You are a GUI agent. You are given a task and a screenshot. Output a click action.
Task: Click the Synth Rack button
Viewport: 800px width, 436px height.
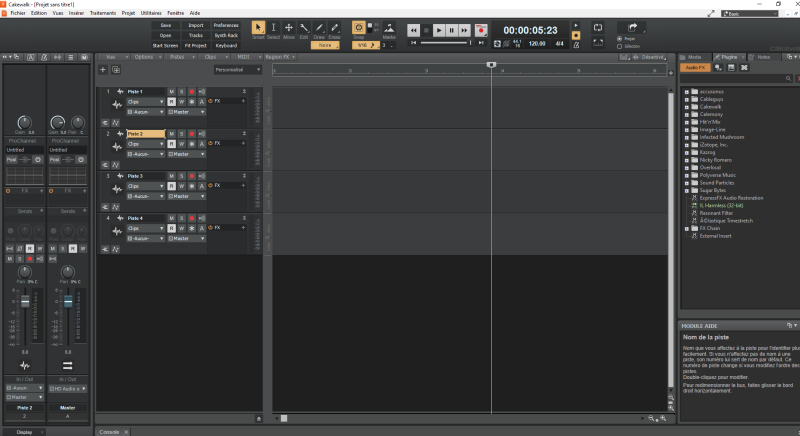[x=226, y=35]
